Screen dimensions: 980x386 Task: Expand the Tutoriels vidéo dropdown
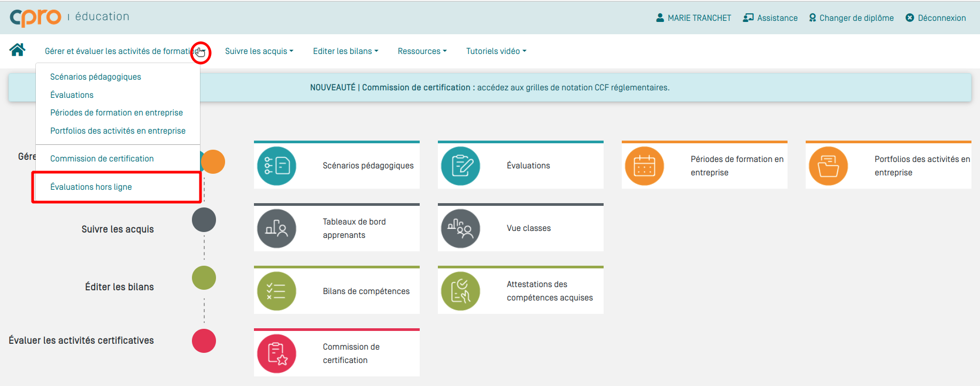coord(496,51)
